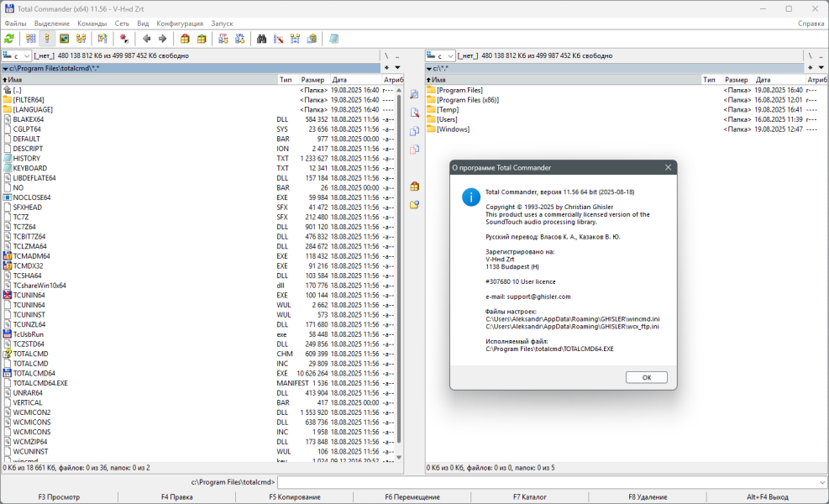The image size is (829, 504).
Task: Click the pack files toolbar icon
Action: [x=185, y=39]
